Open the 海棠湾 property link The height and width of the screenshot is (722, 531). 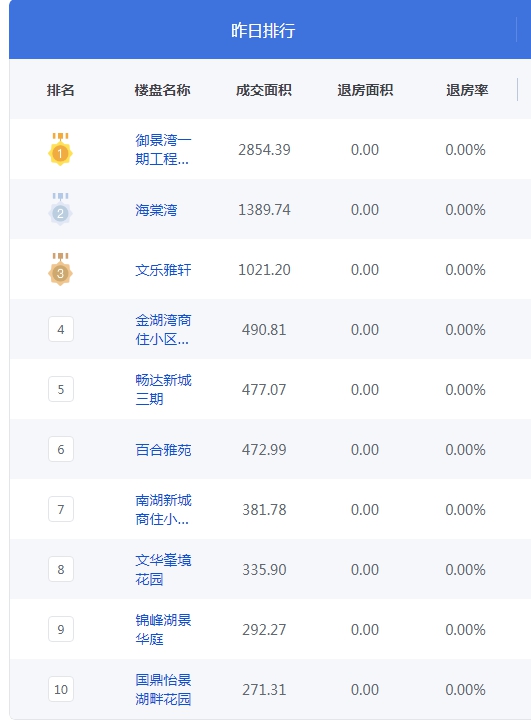[x=156, y=210]
